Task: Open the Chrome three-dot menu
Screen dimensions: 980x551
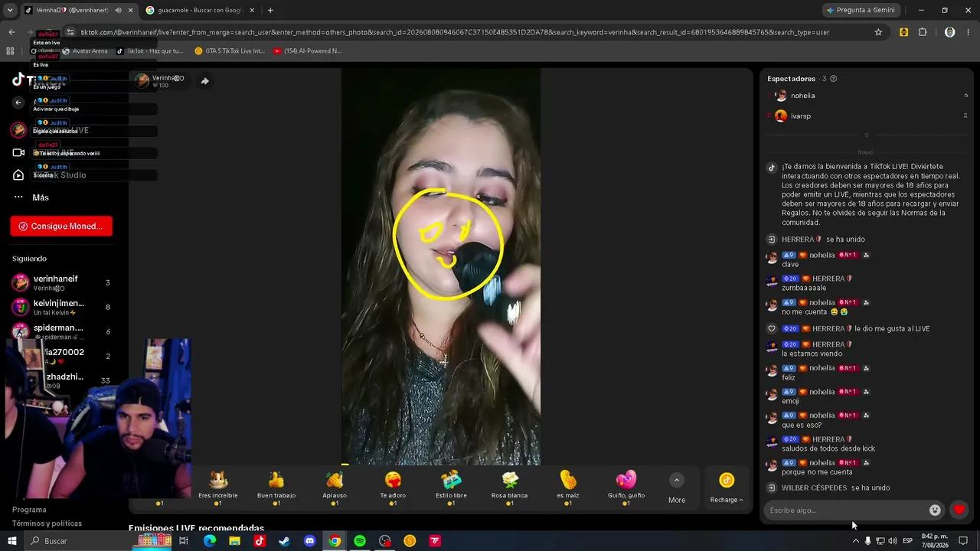Action: (x=969, y=32)
